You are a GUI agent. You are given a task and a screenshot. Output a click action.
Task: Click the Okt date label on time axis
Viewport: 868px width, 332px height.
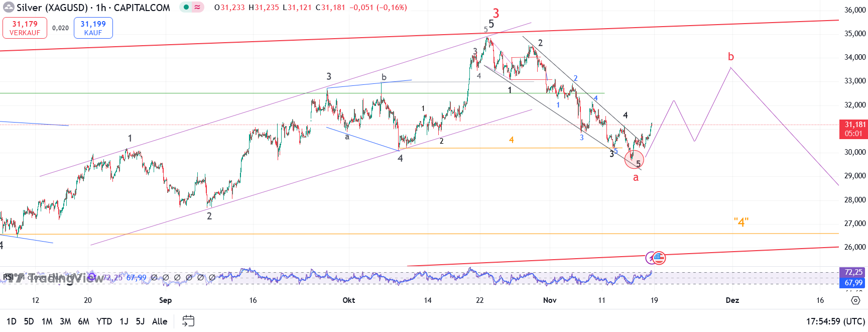348,300
